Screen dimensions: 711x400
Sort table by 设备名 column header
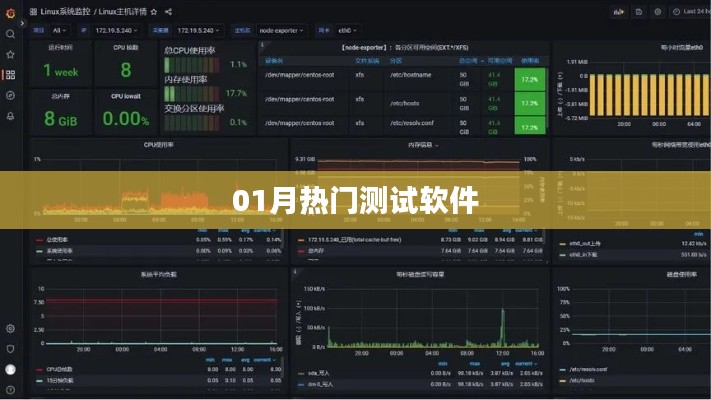[x=274, y=61]
